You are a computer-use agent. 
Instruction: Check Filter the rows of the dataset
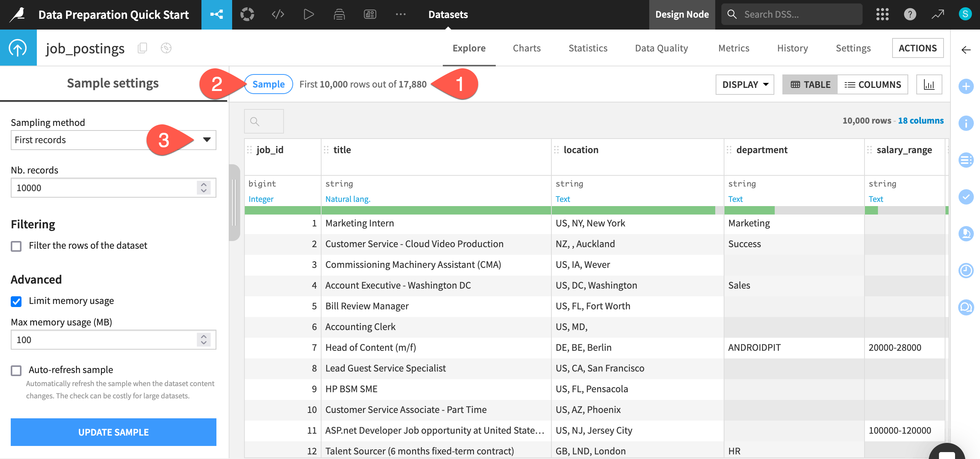tap(16, 246)
